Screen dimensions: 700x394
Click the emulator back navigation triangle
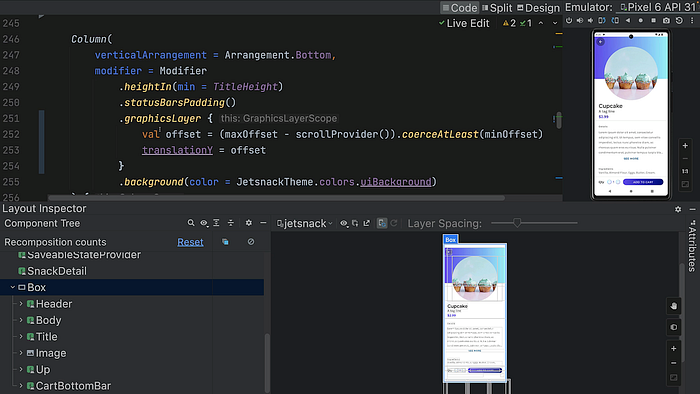(x=628, y=21)
